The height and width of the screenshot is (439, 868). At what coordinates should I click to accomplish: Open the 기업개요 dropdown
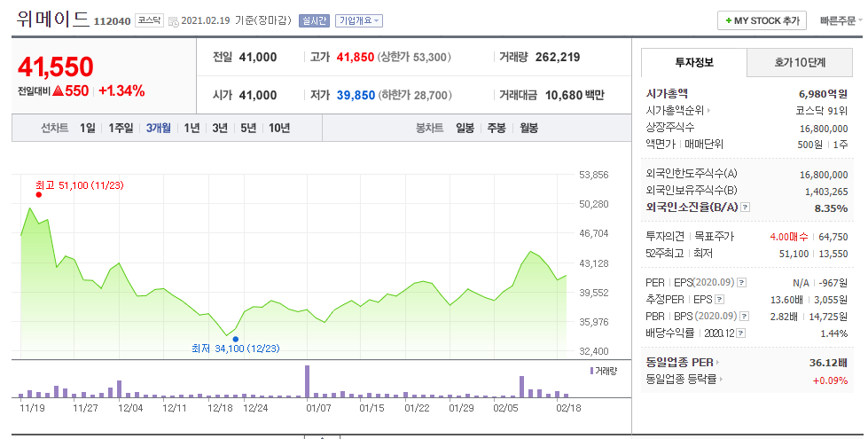[x=359, y=21]
